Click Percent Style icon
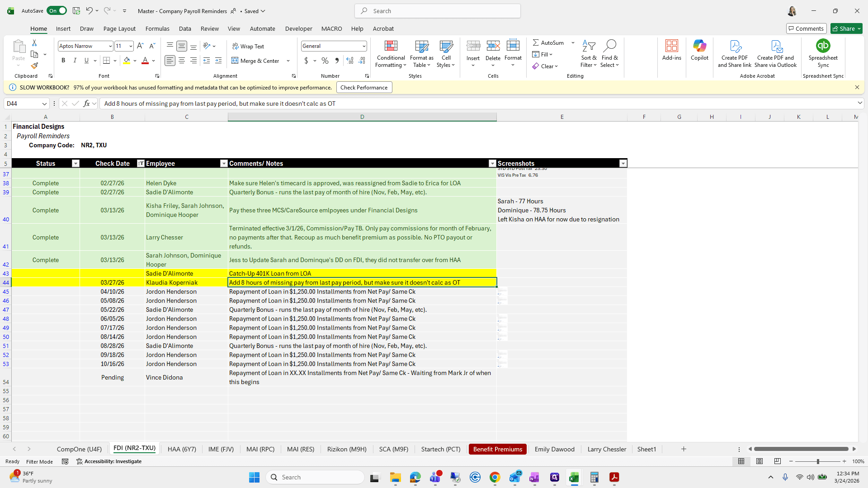Screen dimensions: 868x488 (325, 61)
